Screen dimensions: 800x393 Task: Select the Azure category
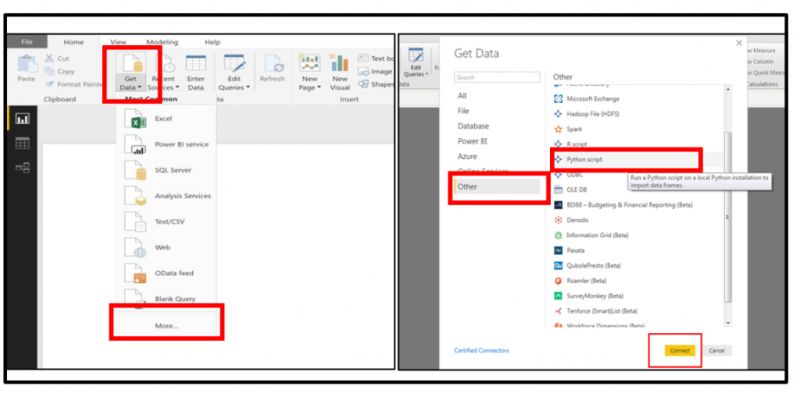[x=467, y=156]
